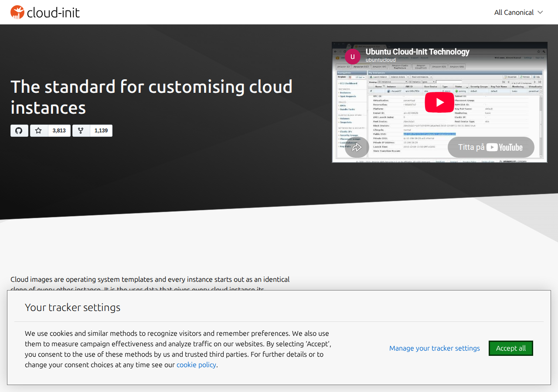Click the heading 'The standard for customising cloud instances'
The image size is (558, 392).
[151, 97]
